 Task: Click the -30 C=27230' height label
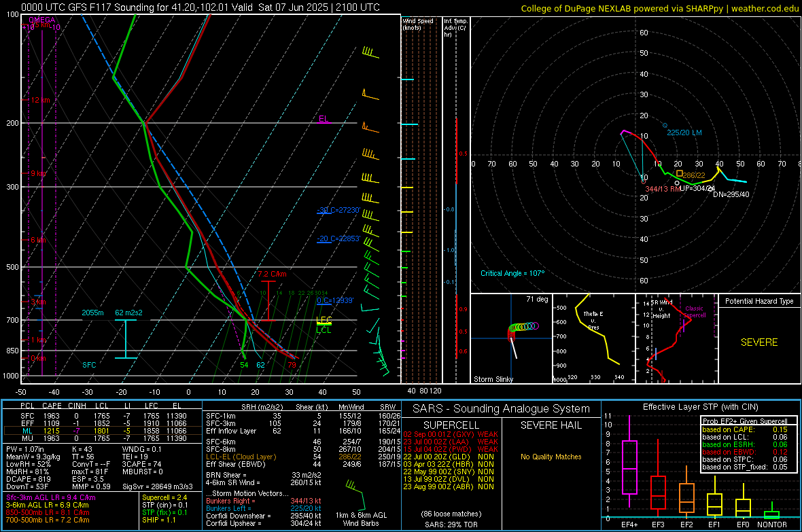(x=338, y=210)
